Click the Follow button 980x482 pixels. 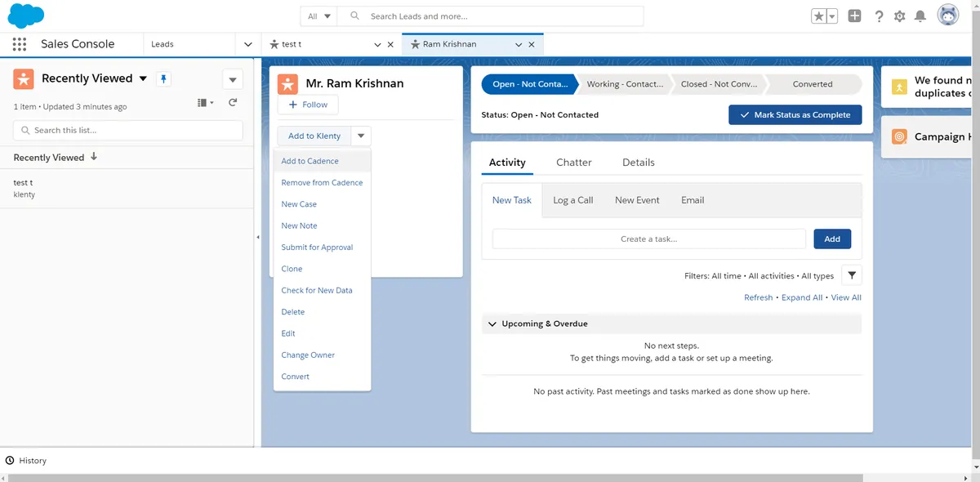click(308, 105)
